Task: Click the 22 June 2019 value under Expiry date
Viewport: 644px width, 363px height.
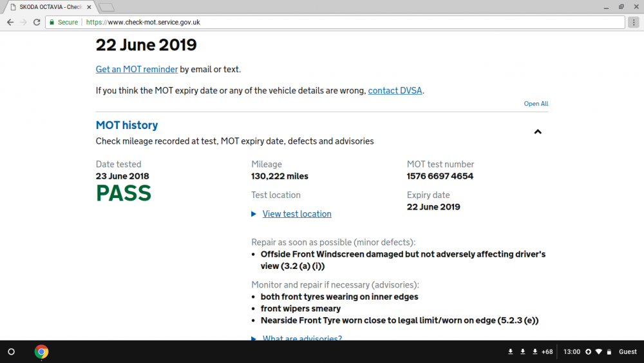Action: coord(433,207)
